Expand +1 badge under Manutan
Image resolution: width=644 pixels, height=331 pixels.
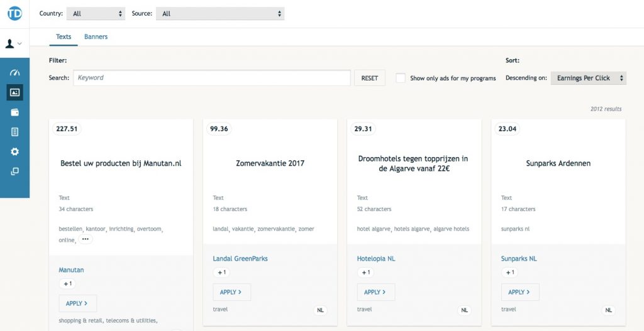tap(67, 283)
